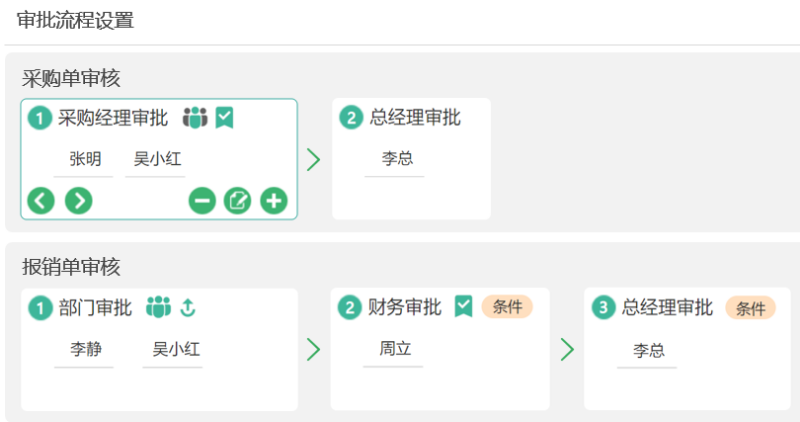The width and height of the screenshot is (800, 422).
Task: Select approver 张明
Action: 85,159
